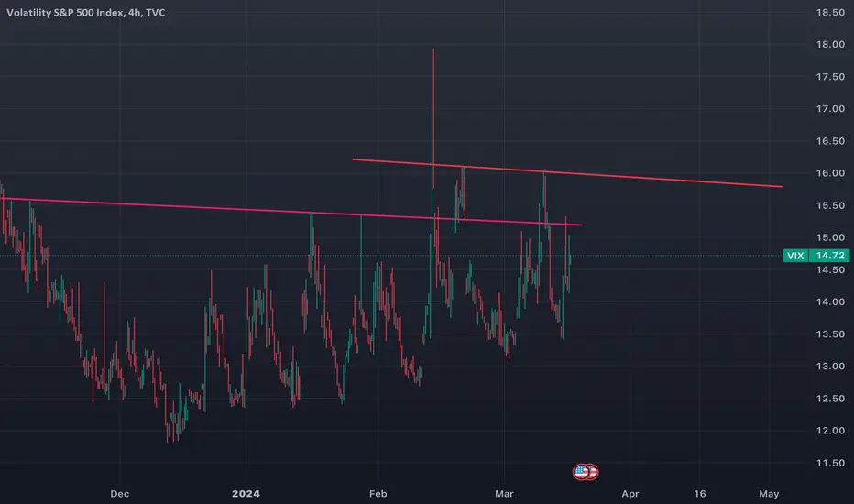Click the 14.00 price axis label

(x=830, y=301)
